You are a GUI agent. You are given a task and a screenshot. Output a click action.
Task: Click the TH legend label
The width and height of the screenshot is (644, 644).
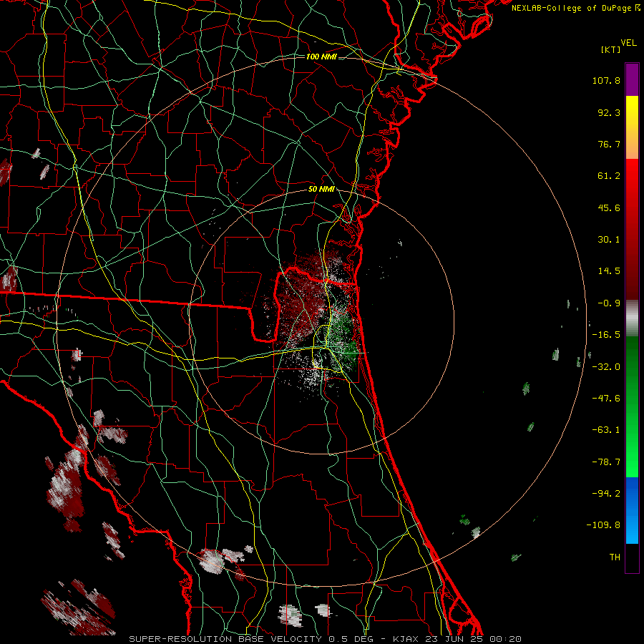(615, 557)
